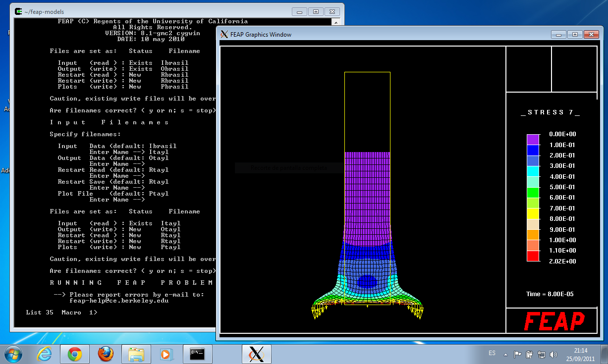Click the "R U N N I N G F E A P" line
Image resolution: width=608 pixels, height=364 pixels.
[131, 283]
